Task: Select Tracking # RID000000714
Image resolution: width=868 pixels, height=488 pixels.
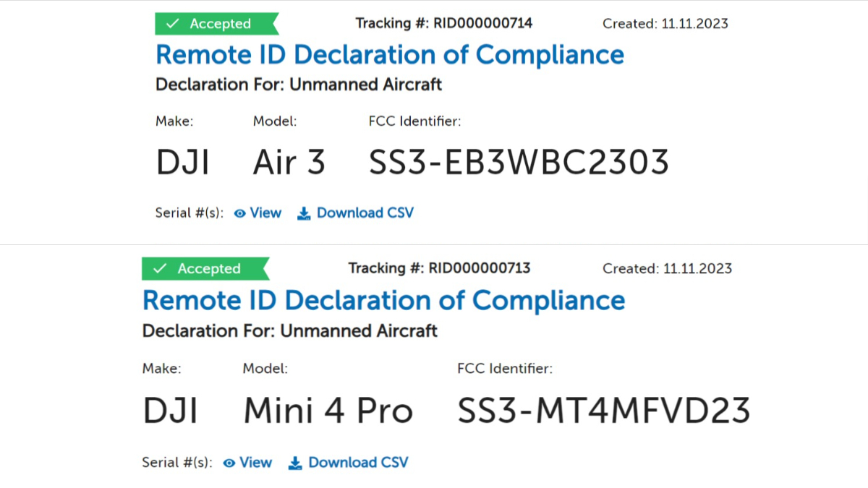Action: (443, 23)
